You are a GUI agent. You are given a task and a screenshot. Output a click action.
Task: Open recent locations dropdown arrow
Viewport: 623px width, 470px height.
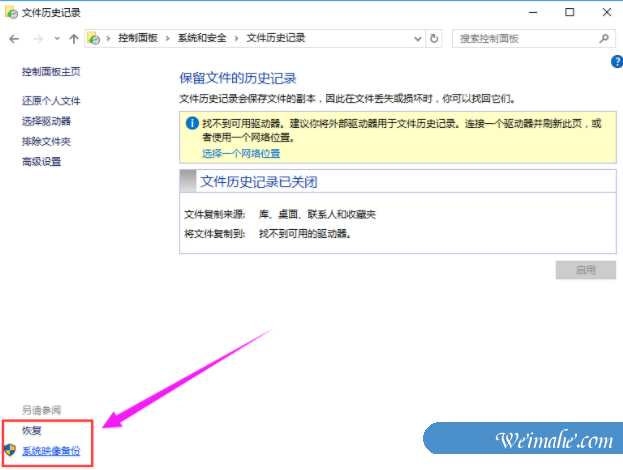[x=57, y=39]
